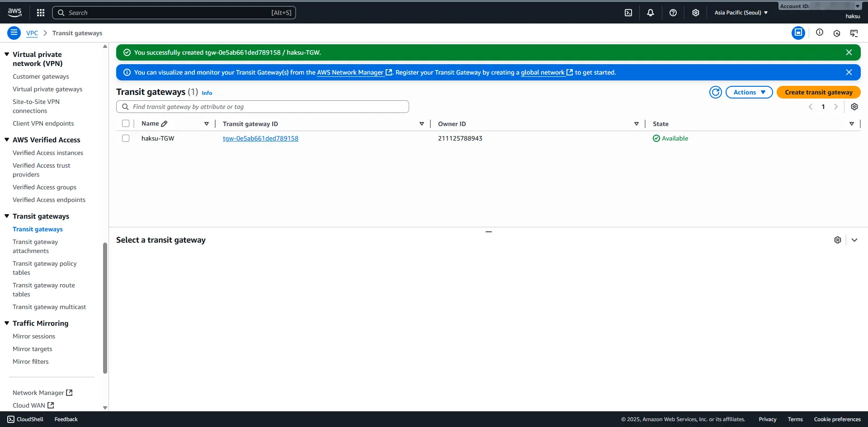Open Transit gateway multicast
The width and height of the screenshot is (868, 427).
(49, 307)
